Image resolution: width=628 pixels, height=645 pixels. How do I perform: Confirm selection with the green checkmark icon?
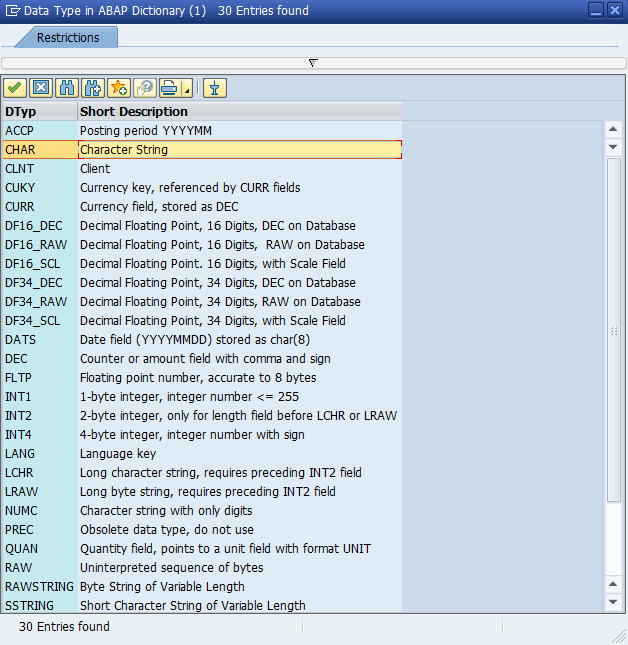pos(15,88)
